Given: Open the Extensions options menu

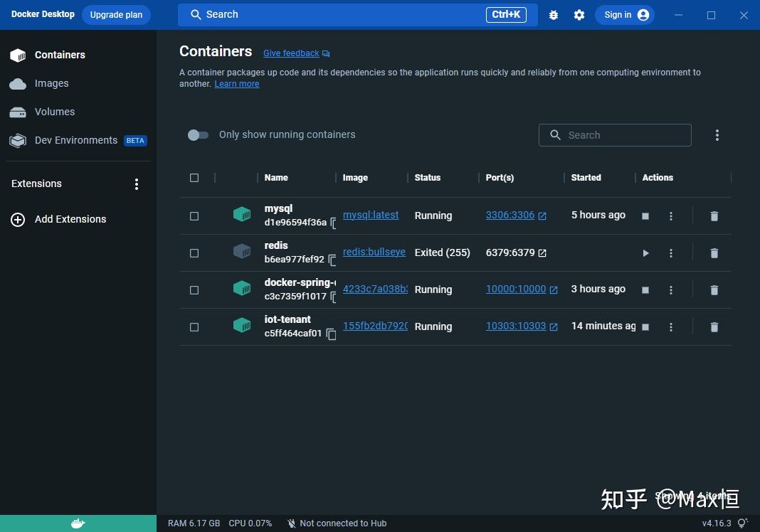Looking at the screenshot, I should click(137, 183).
